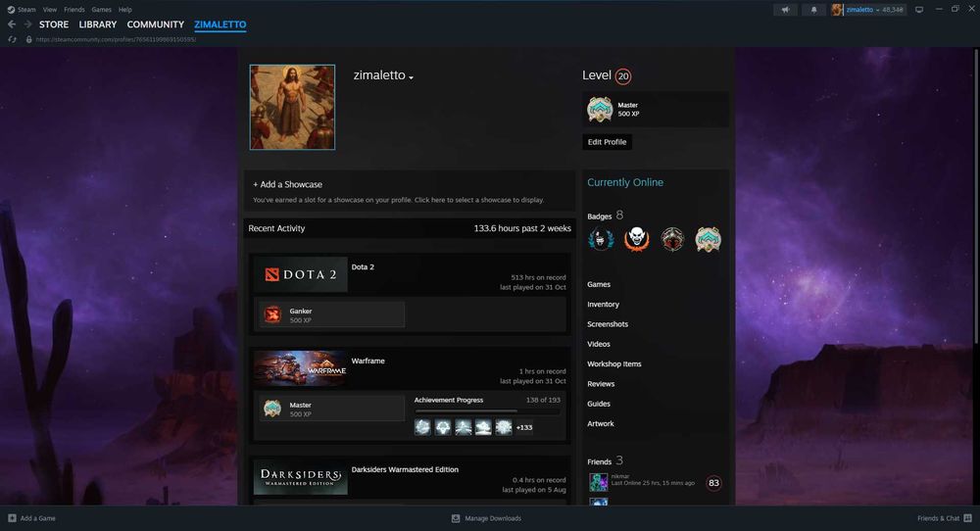This screenshot has width=980, height=531.
Task: Go to the STORE tab
Action: point(54,24)
